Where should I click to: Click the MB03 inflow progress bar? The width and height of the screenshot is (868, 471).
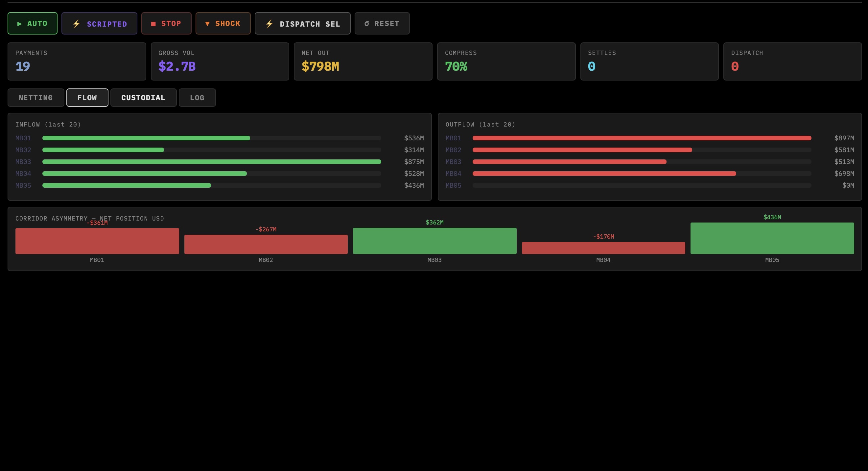coord(211,162)
